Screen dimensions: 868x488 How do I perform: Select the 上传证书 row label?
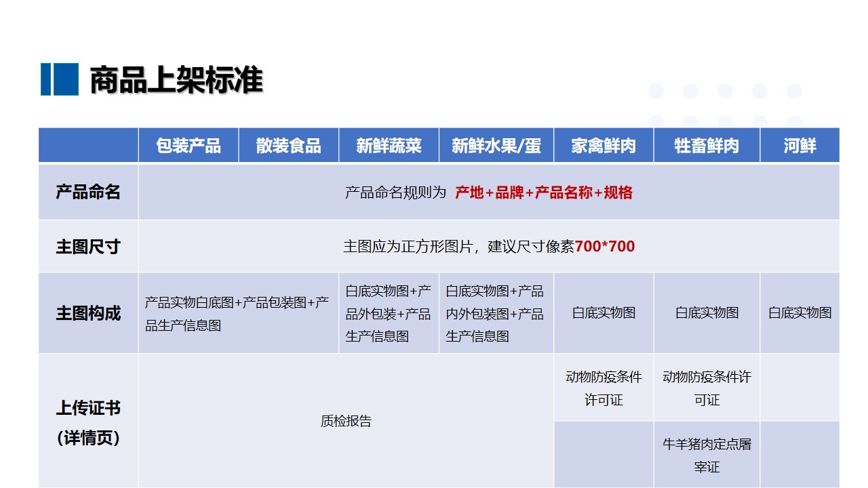88,409
